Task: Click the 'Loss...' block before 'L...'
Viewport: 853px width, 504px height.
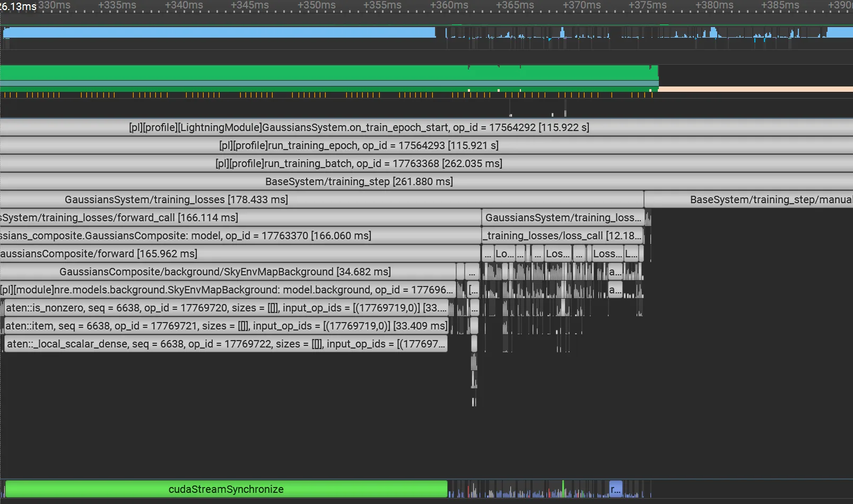Action: pyautogui.click(x=607, y=254)
